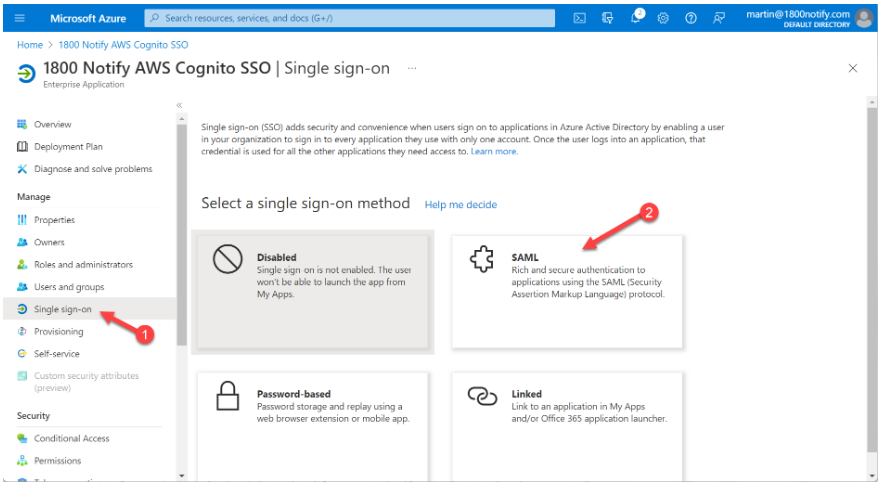Image resolution: width=881 pixels, height=491 pixels.
Task: Click the Self-service icon in sidebar
Action: 22,354
